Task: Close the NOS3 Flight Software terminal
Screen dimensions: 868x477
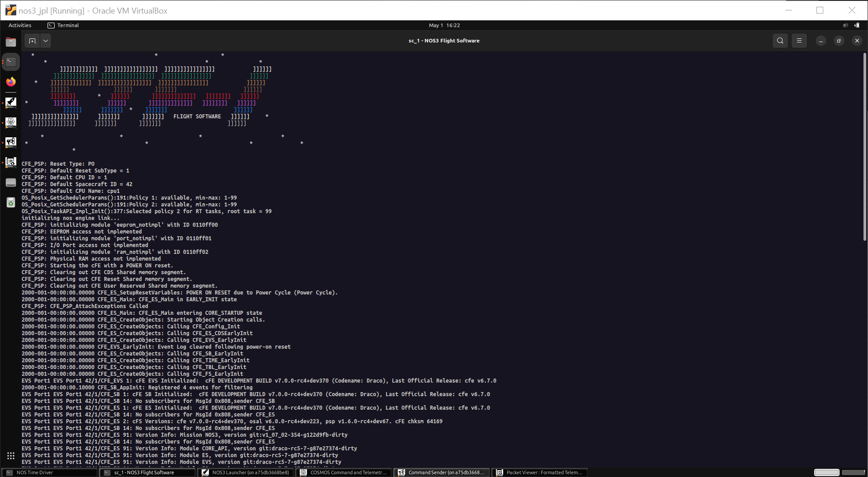Action: (857, 41)
